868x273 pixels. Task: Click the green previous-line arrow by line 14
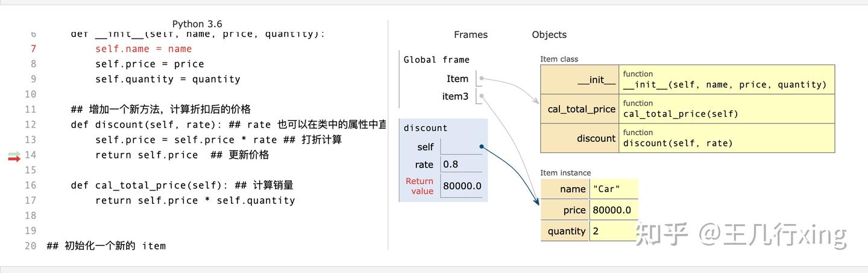(x=14, y=154)
